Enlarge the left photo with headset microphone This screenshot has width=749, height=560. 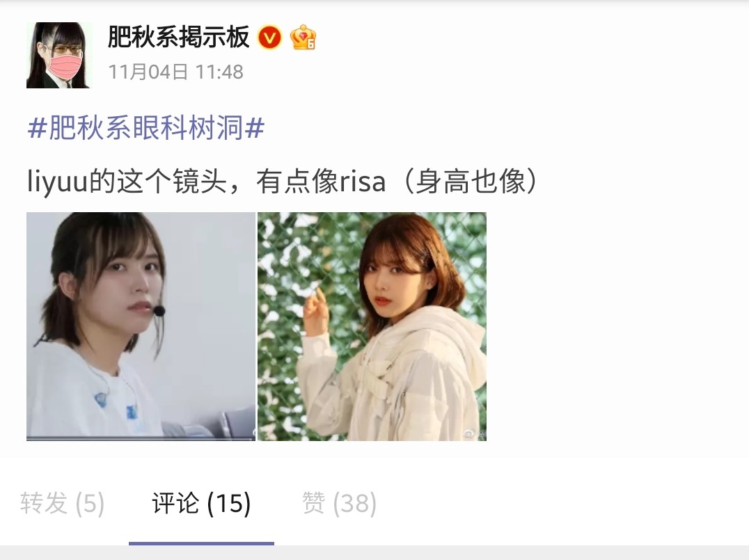coord(141,326)
